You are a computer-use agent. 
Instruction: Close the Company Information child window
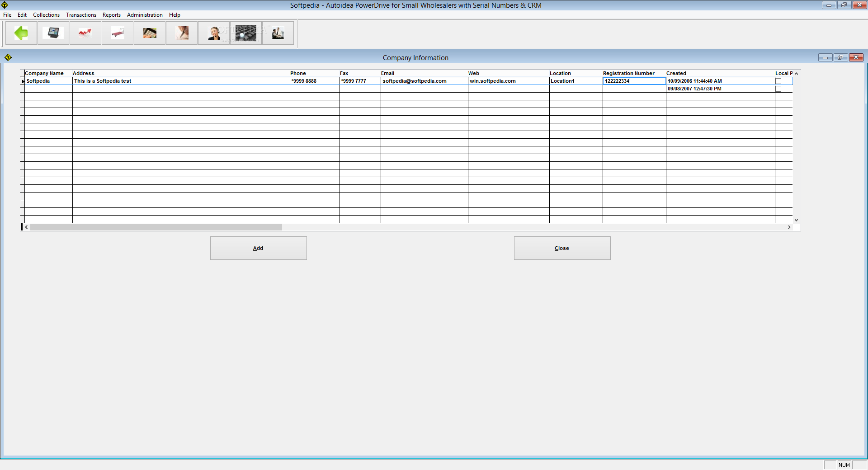tap(856, 57)
